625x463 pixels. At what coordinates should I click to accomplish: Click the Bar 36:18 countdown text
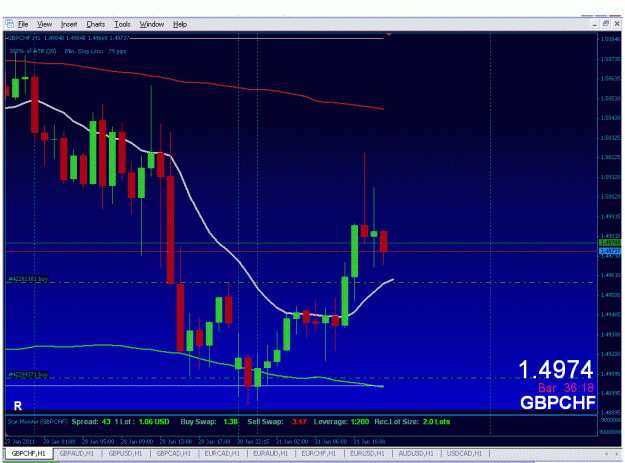pyautogui.click(x=566, y=388)
